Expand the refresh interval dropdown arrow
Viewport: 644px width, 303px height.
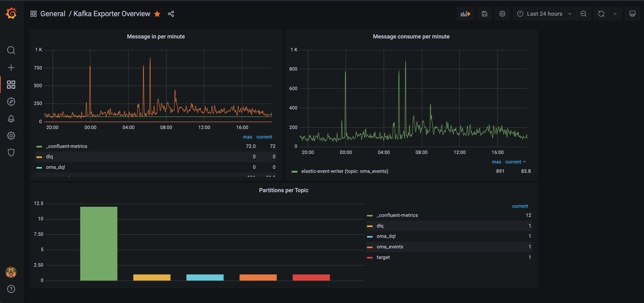615,14
